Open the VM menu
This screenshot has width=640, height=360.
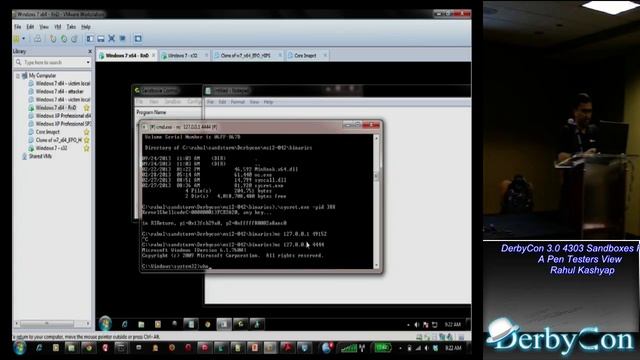coord(58,27)
